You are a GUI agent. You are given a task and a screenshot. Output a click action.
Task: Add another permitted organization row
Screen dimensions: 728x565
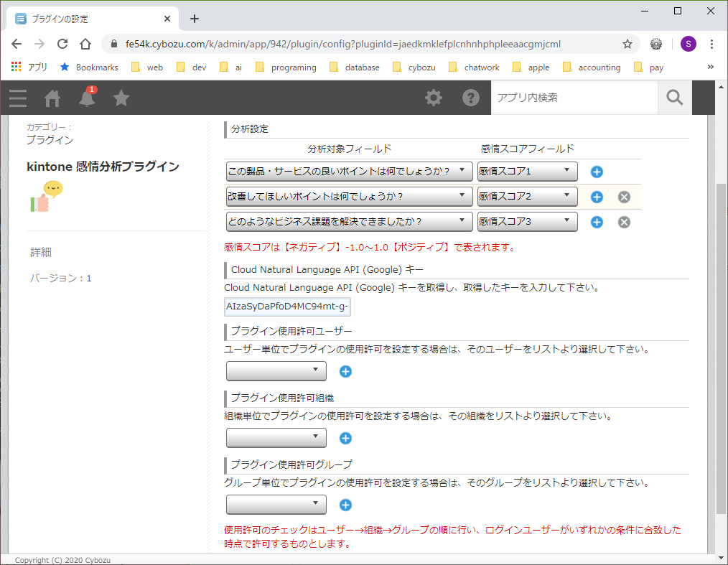[x=345, y=438]
